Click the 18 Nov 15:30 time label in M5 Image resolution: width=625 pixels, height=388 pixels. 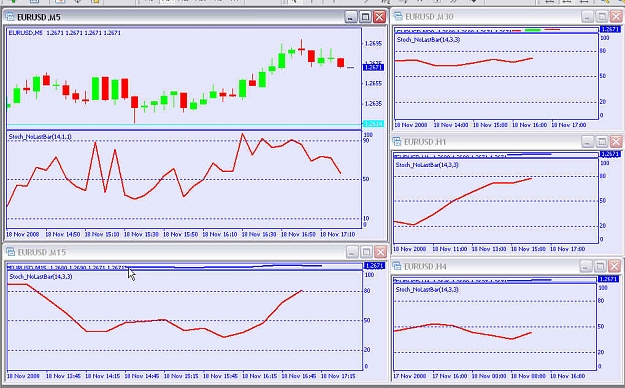141,234
